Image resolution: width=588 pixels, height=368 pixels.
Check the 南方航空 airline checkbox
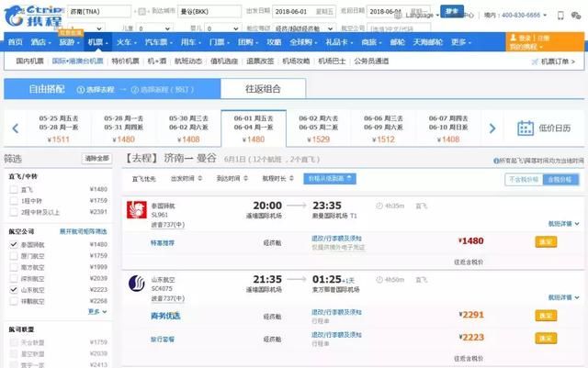pos(14,267)
